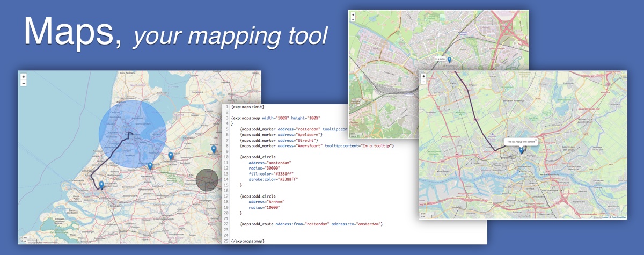Zoom in on the Netherlands overview map

[24, 77]
